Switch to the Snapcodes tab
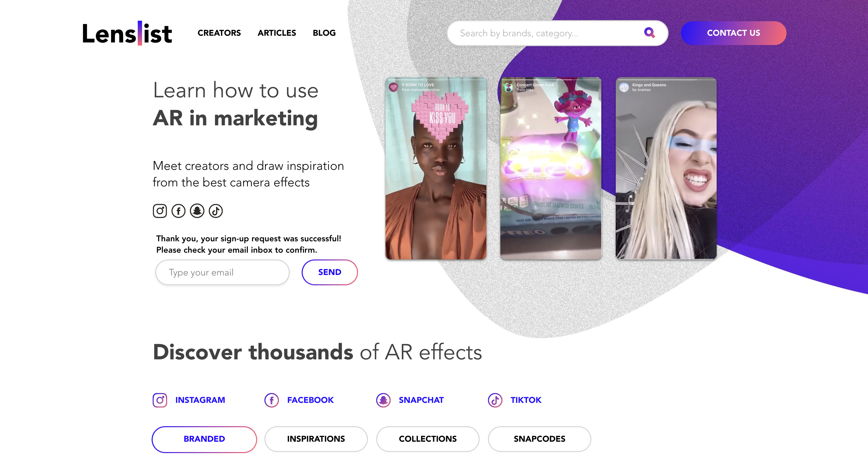The image size is (868, 465). click(539, 439)
